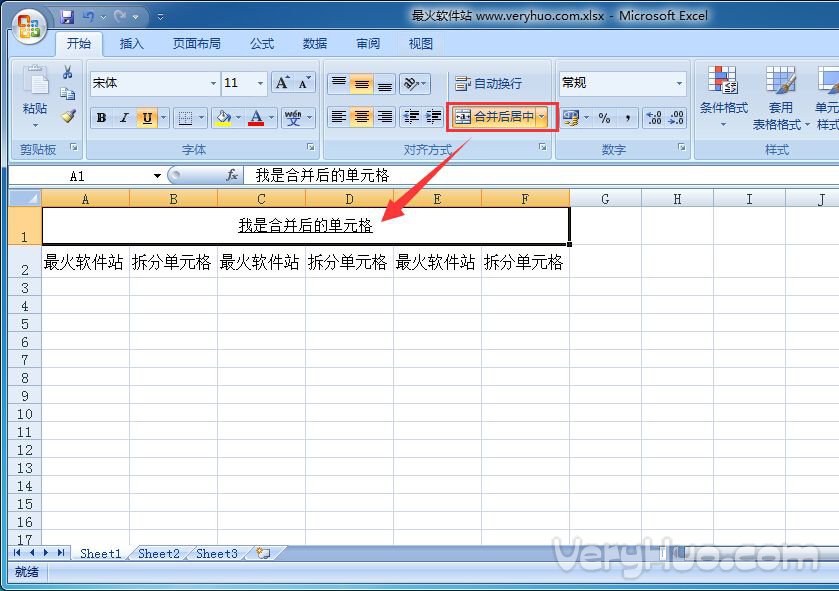Decrease decimal places
The height and width of the screenshot is (591, 839).
coord(676,118)
